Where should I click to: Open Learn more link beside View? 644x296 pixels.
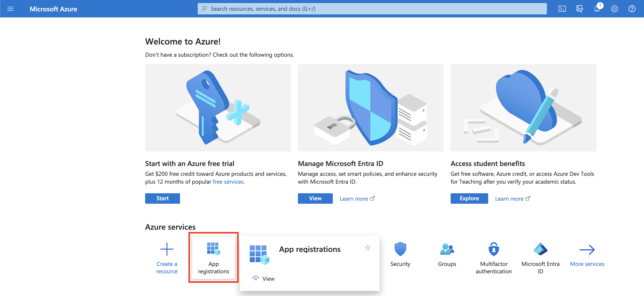(x=357, y=198)
